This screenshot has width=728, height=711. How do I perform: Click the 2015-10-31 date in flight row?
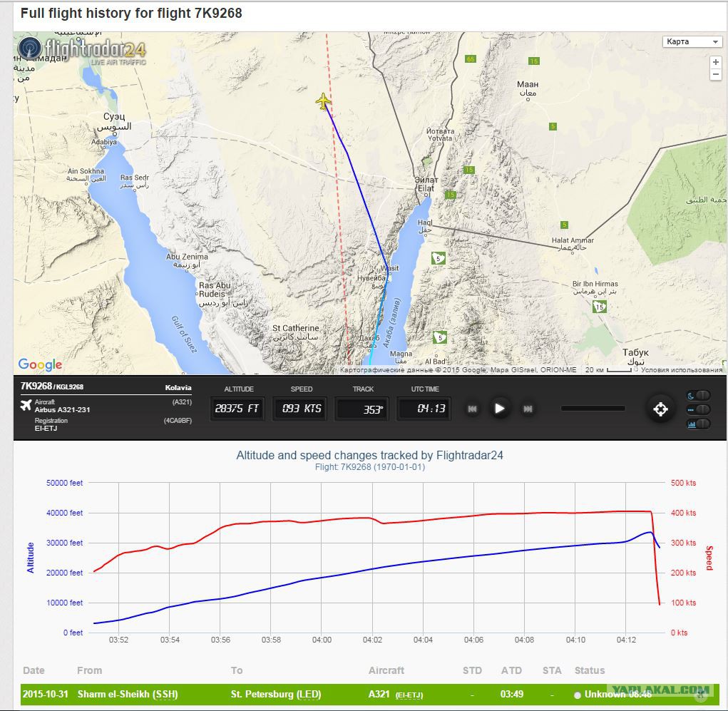coord(46,695)
